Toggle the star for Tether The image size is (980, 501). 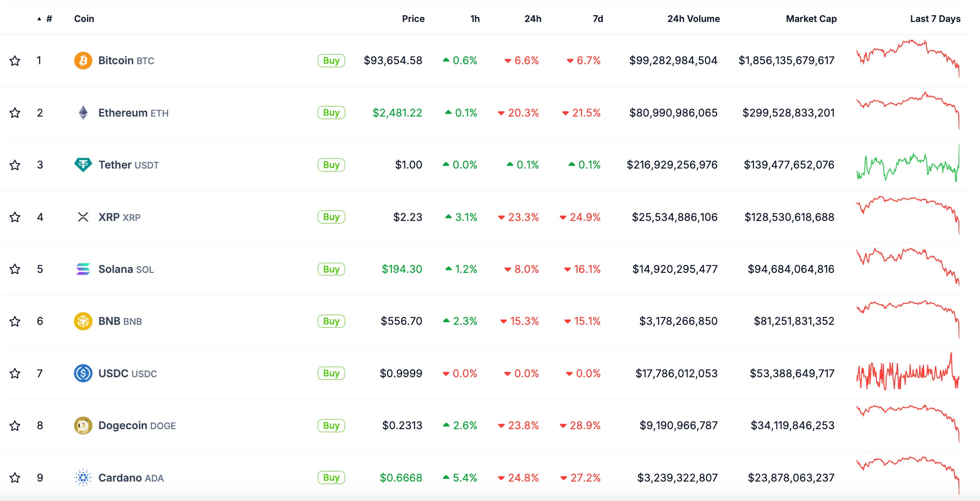15,165
